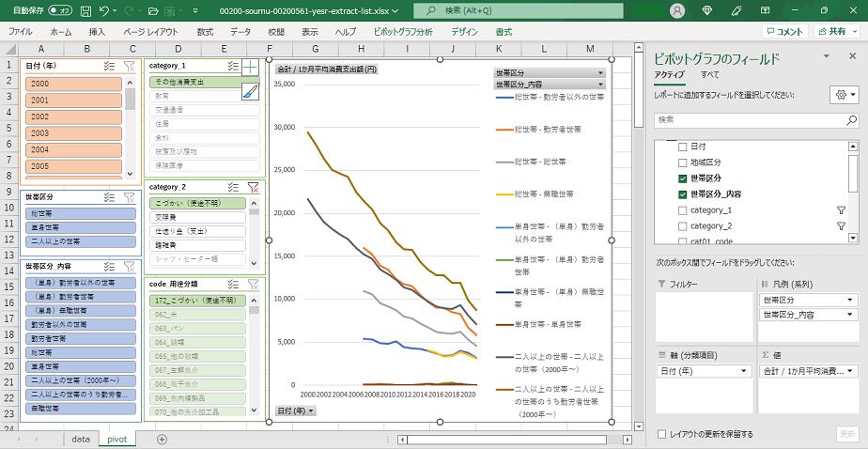Expand 世帯区分_内容 legend dropdown in areas box
The image size is (868, 449).
(850, 315)
